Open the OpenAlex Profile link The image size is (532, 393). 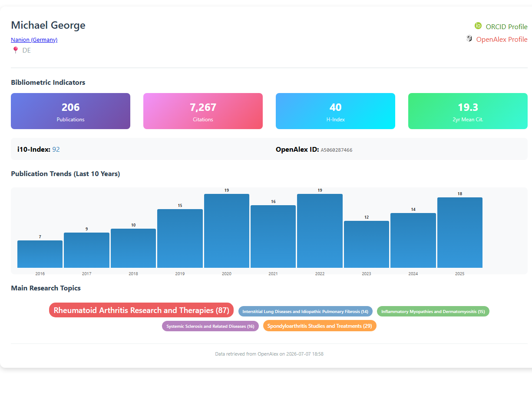[502, 39]
